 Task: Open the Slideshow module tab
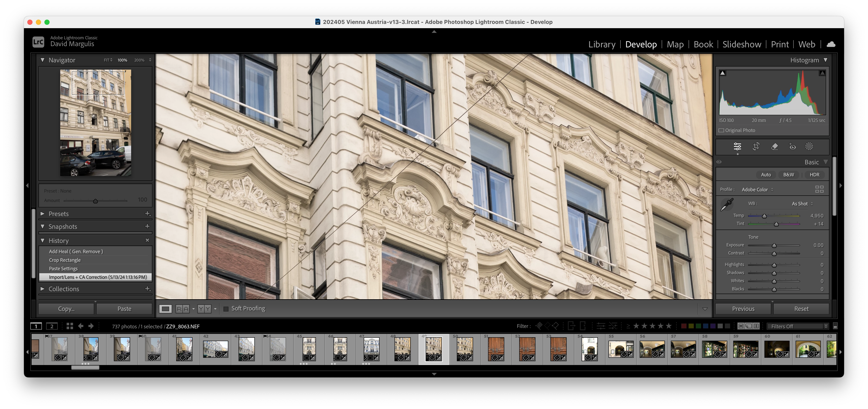click(742, 44)
